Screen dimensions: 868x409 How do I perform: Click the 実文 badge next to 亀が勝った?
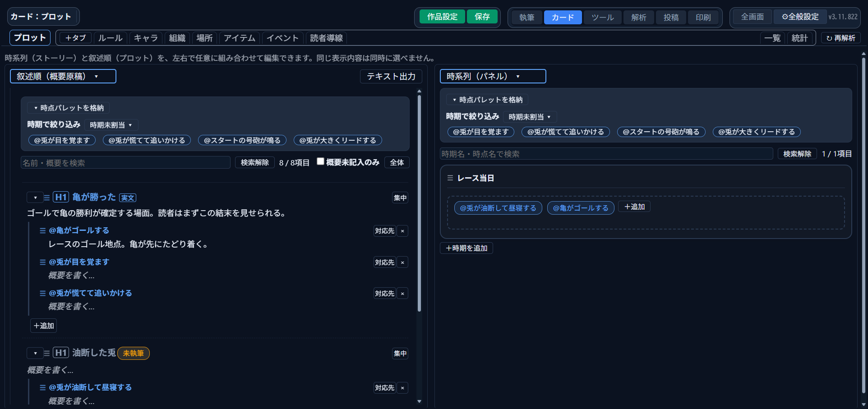pyautogui.click(x=128, y=198)
